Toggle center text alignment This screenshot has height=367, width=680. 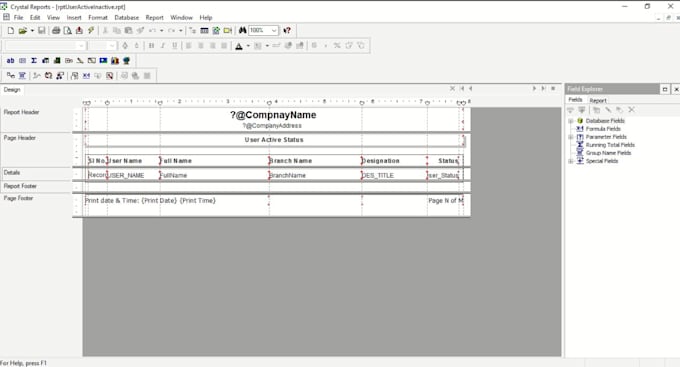201,46
